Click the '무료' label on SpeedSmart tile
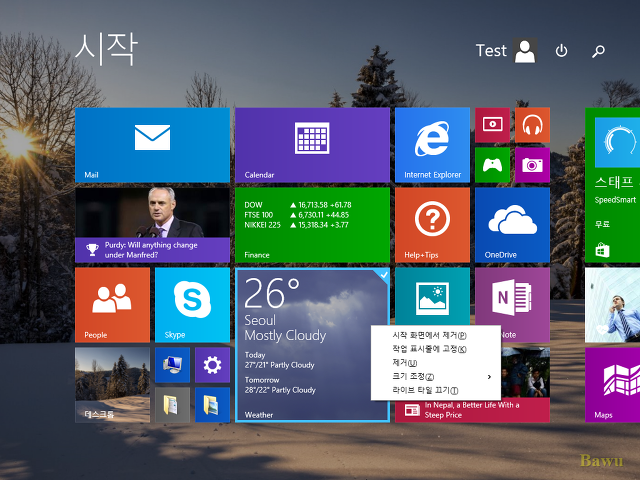The image size is (640, 480). (x=602, y=224)
